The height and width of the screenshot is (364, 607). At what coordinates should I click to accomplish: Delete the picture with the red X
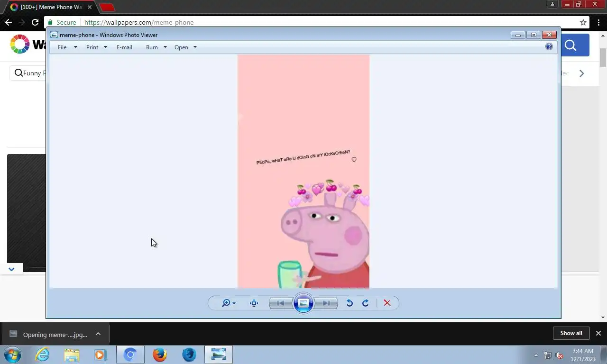tap(387, 303)
